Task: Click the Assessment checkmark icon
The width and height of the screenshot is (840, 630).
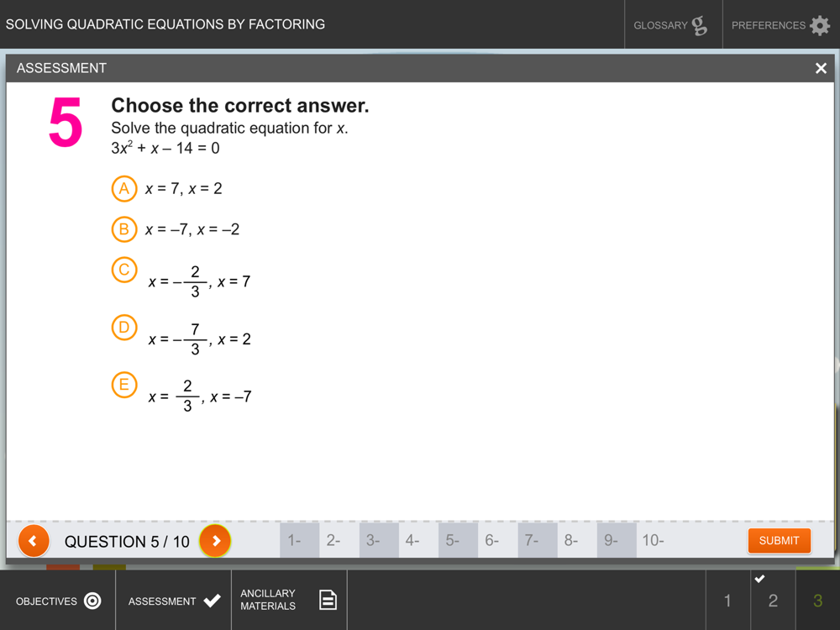Action: [x=213, y=601]
